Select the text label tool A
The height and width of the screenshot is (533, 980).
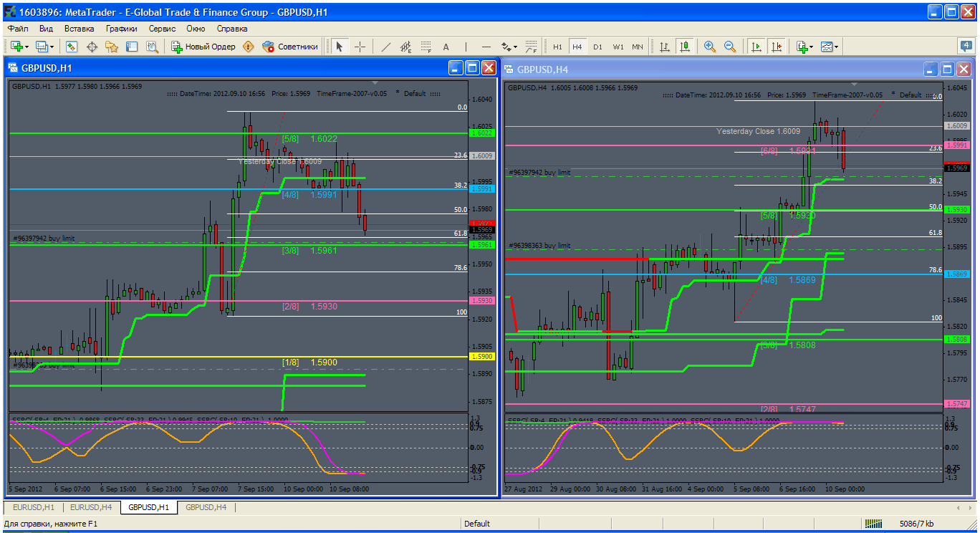pyautogui.click(x=446, y=47)
